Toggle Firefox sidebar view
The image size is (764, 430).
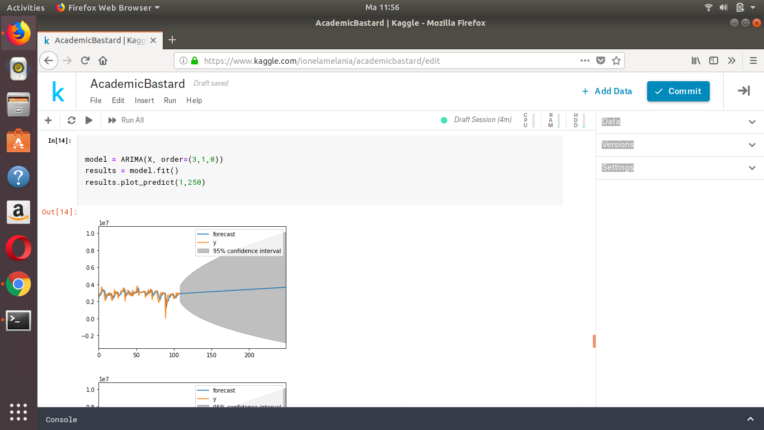(713, 60)
